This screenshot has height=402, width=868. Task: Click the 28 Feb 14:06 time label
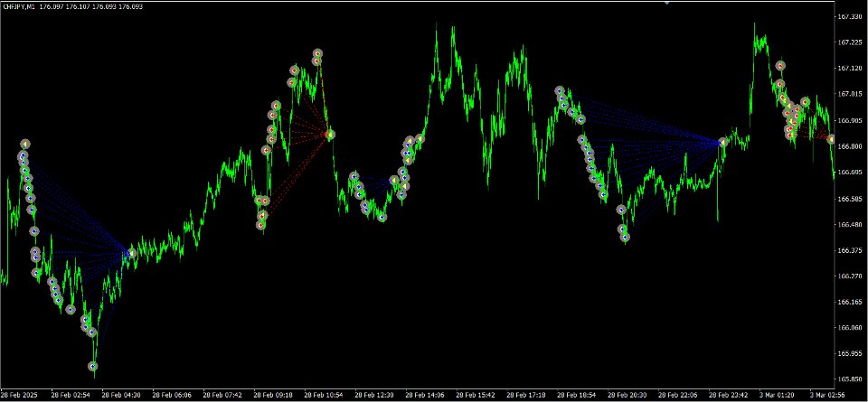click(x=425, y=396)
